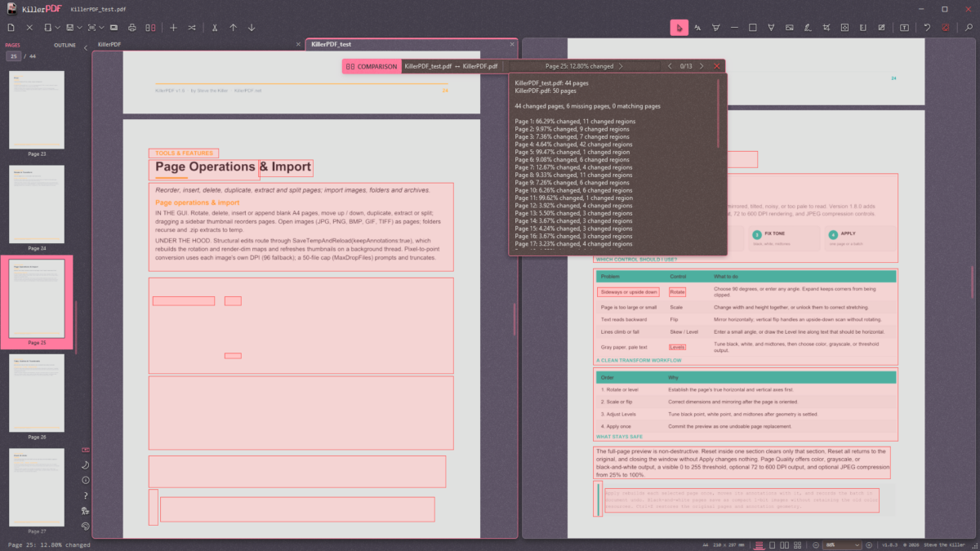This screenshot has height=551, width=980.
Task: Switch to two-page view mode
Action: (783, 544)
